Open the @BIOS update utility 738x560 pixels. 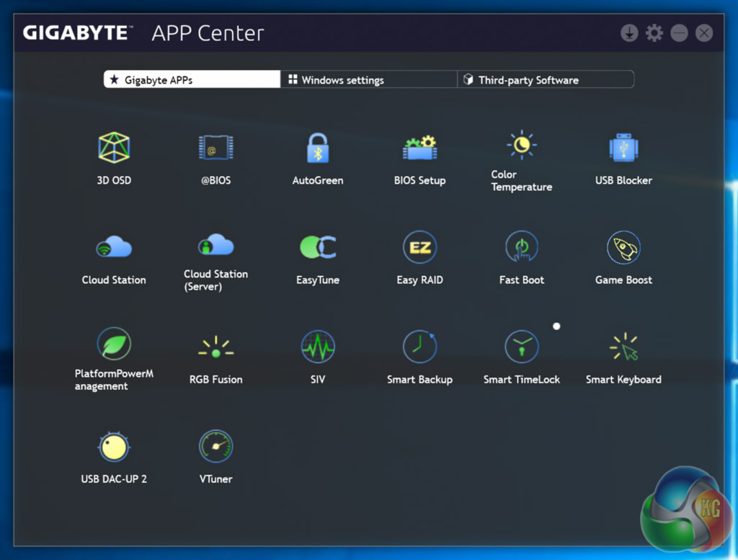click(x=215, y=149)
